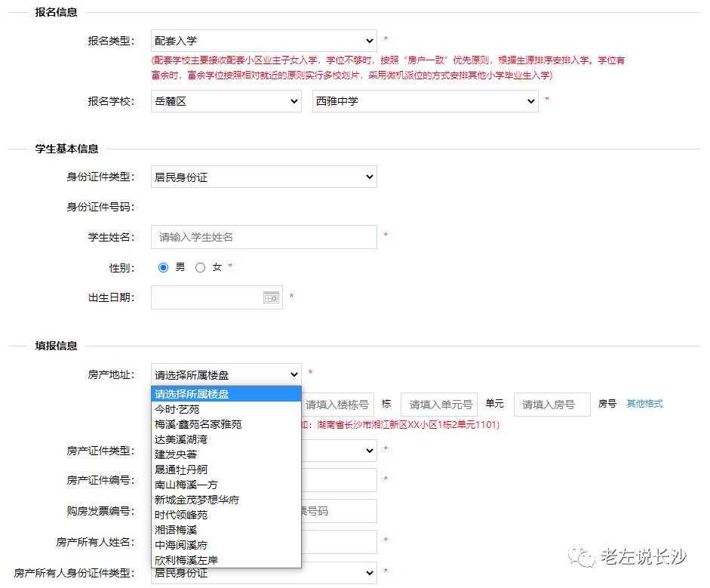This screenshot has height=588, width=710.
Task: Pick 达美溪湖湾 in the property list
Action: pyautogui.click(x=181, y=439)
